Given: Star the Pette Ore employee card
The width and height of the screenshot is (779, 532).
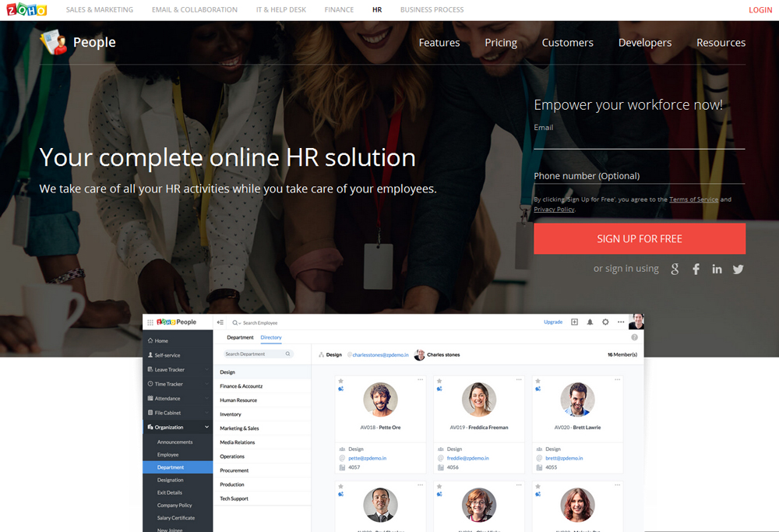Looking at the screenshot, I should [x=341, y=381].
